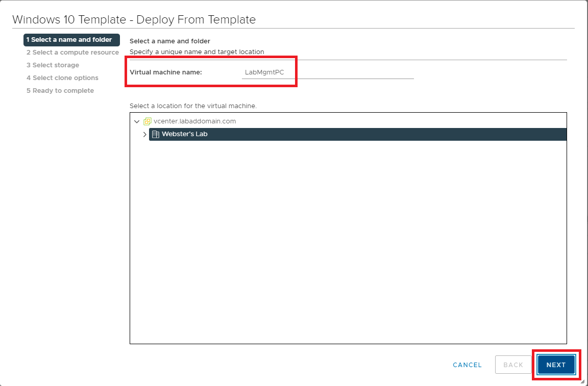Viewport: 588px width, 386px height.
Task: Click the Deploy From Template dialog title
Action: point(134,20)
